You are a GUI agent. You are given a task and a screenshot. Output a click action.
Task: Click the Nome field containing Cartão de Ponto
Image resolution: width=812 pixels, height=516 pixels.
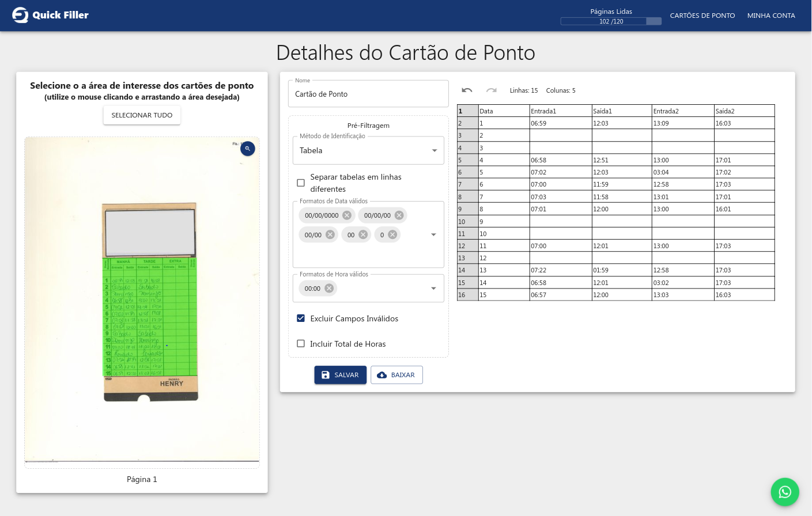click(x=368, y=94)
